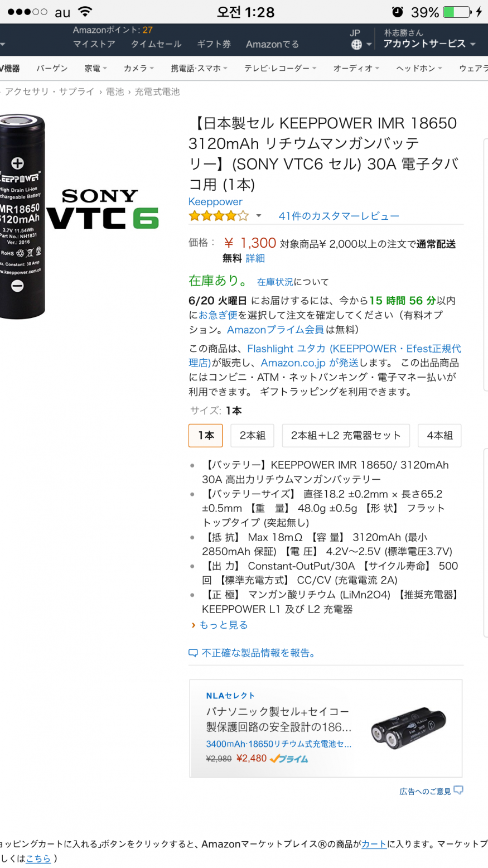The height and width of the screenshot is (868, 488).
Task: Click the four-star rating icons
Action: click(219, 216)
